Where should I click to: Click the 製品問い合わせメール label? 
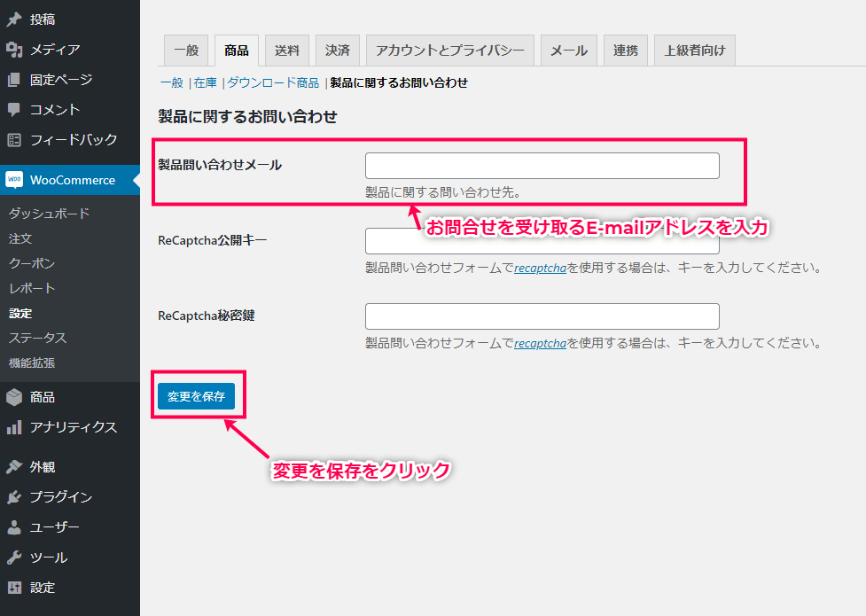pyautogui.click(x=220, y=165)
